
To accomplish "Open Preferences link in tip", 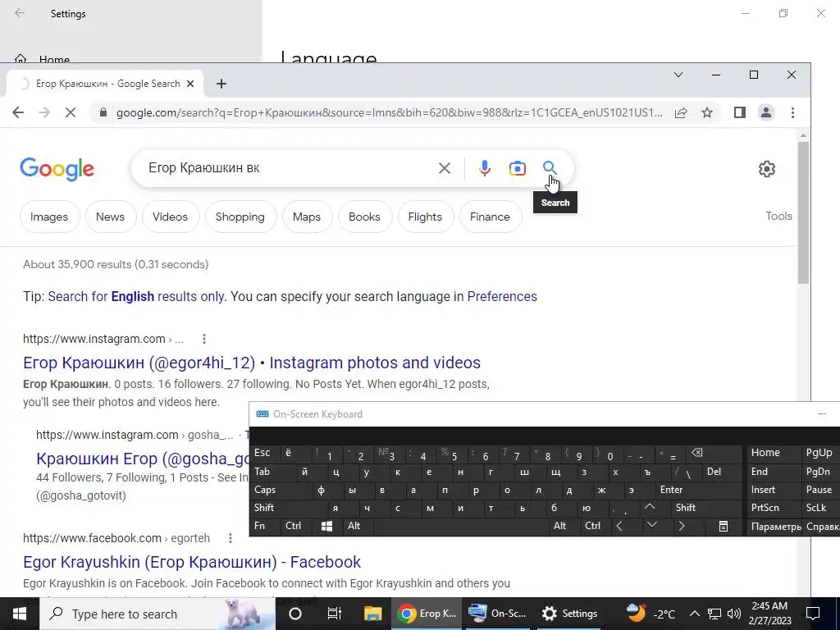I will point(502,296).
